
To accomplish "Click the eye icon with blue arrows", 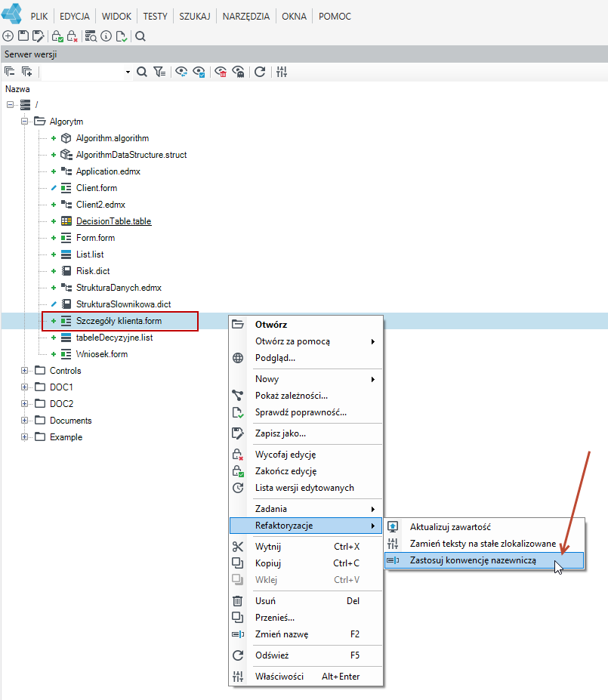I will [181, 72].
